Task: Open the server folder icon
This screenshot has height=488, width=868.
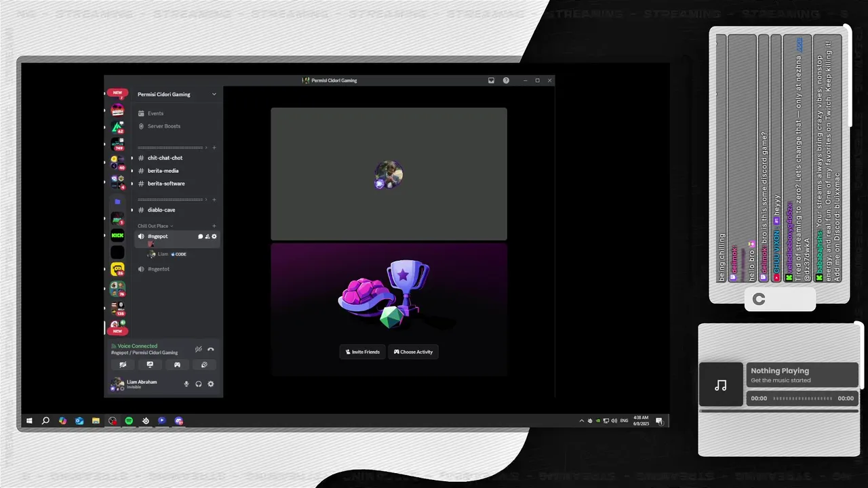Action: pos(117,201)
